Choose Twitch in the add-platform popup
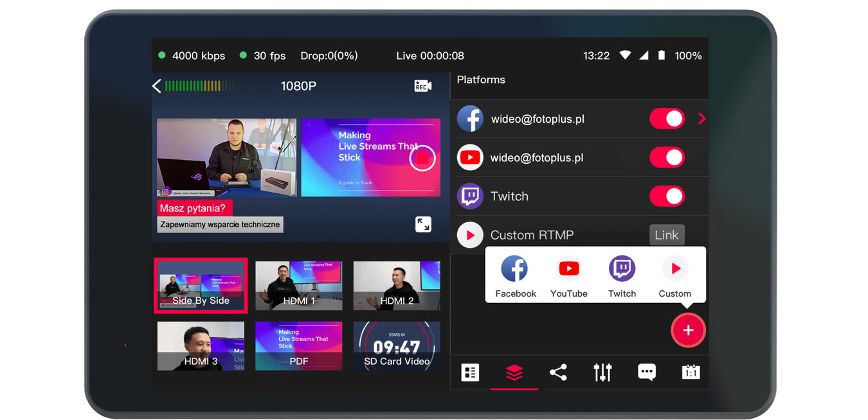The height and width of the screenshot is (420, 868). (622, 276)
